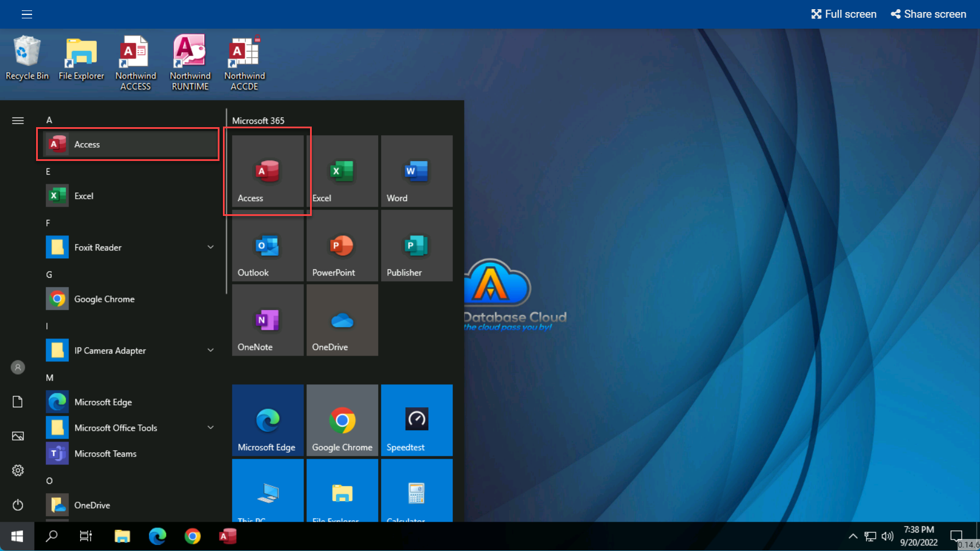Viewport: 980px width, 551px height.
Task: Open Access from the taskbar
Action: click(228, 537)
